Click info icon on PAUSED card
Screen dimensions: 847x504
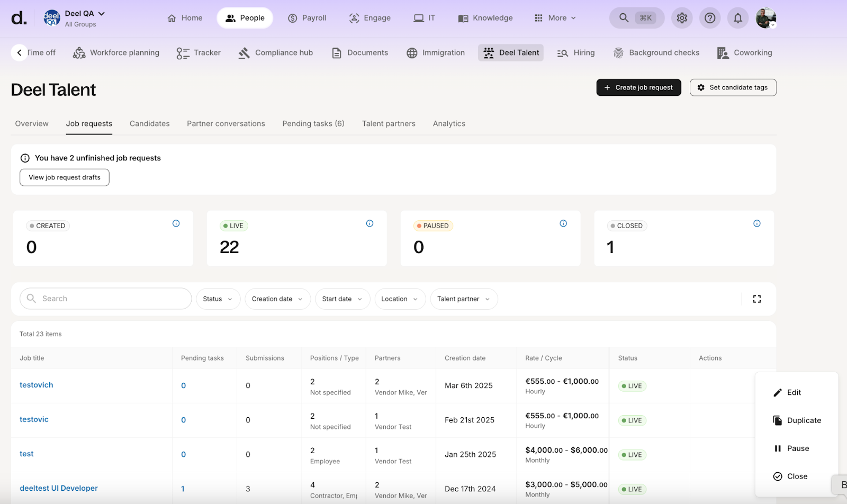[563, 223]
